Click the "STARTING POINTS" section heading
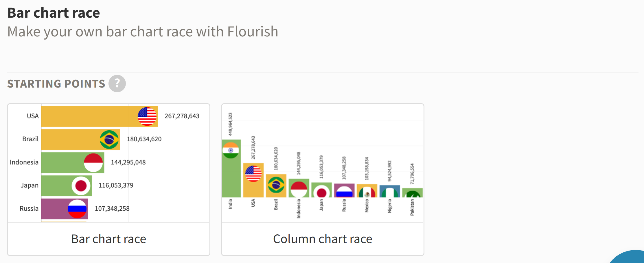This screenshot has height=263, width=644. coord(56,84)
